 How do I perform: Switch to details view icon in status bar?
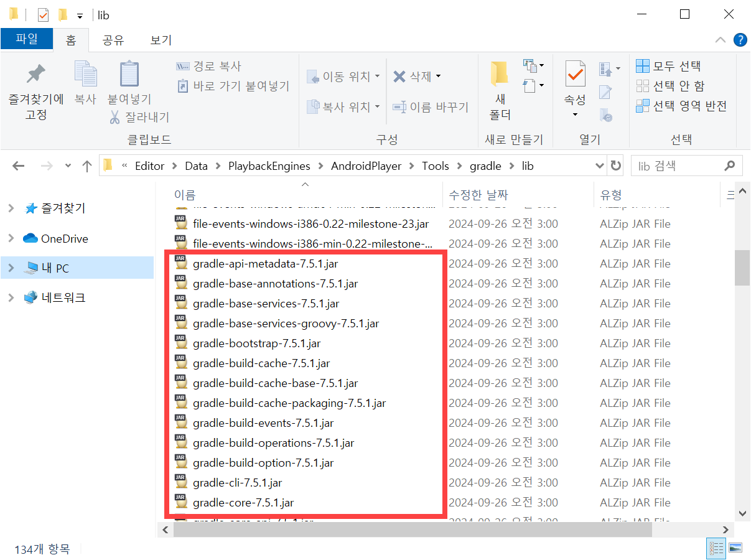click(716, 548)
